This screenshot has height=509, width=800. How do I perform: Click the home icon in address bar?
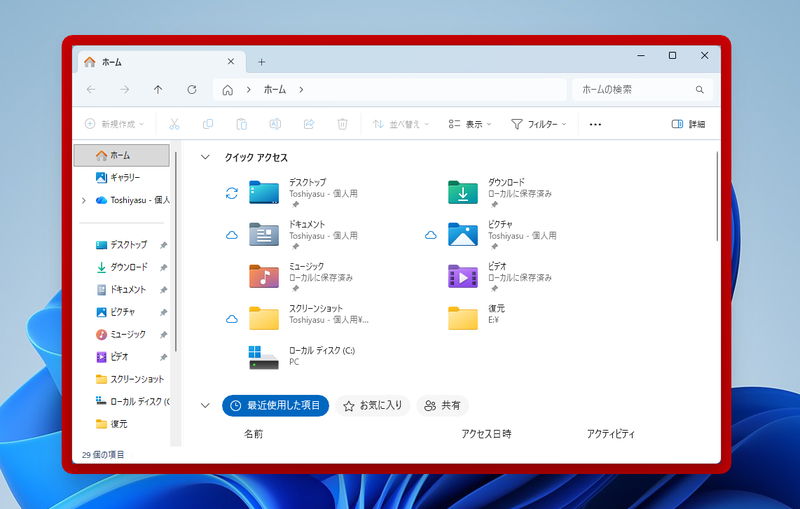click(x=228, y=90)
